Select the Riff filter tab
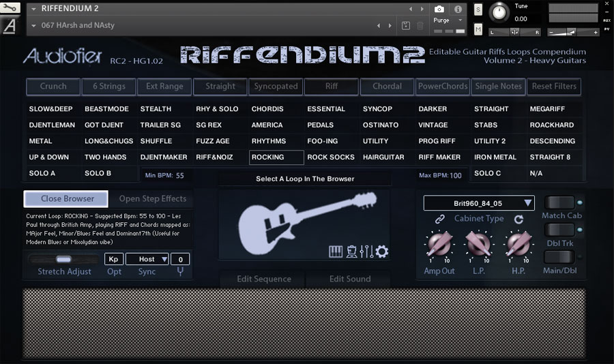 (332, 87)
